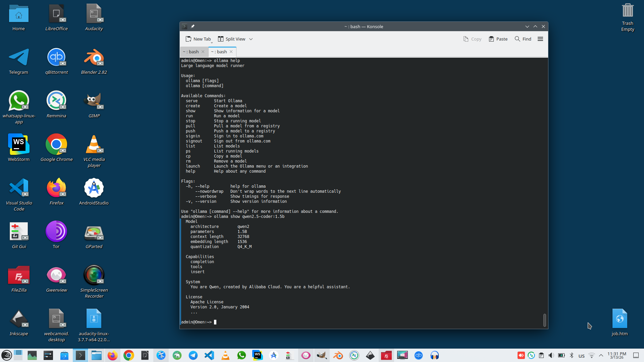
Task: Expand hidden system tray icons arrow
Action: 601,355
